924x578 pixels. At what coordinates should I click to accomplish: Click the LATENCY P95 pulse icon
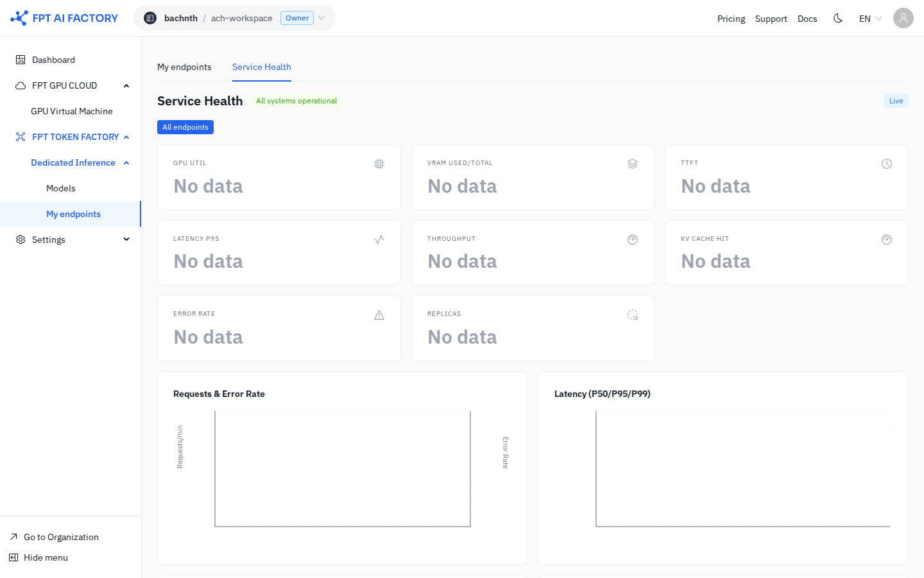(379, 240)
